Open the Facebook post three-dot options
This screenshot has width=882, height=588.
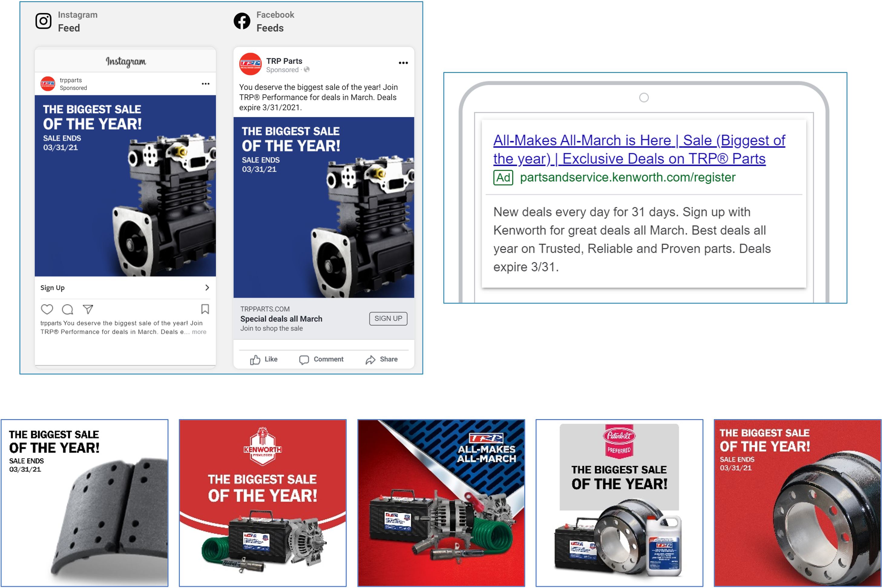(403, 63)
